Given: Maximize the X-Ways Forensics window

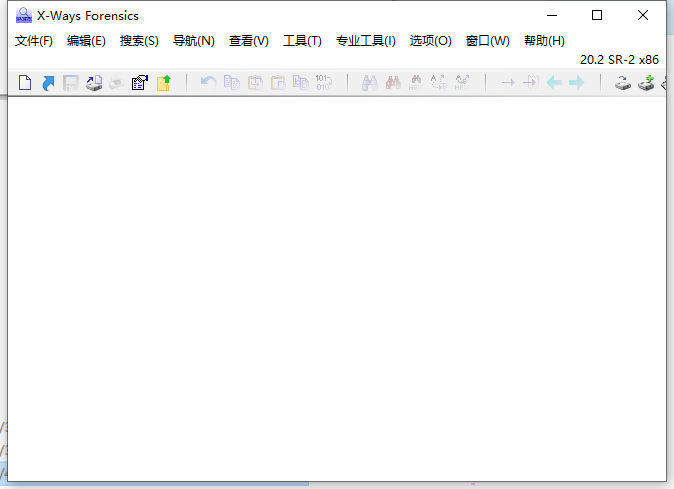Looking at the screenshot, I should coord(597,15).
